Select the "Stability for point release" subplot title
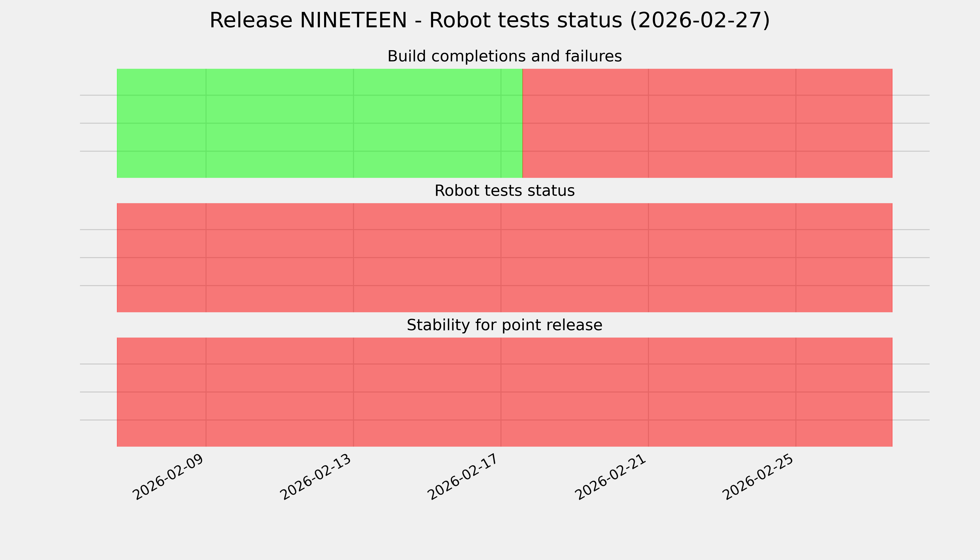The height and width of the screenshot is (560, 980). (504, 325)
